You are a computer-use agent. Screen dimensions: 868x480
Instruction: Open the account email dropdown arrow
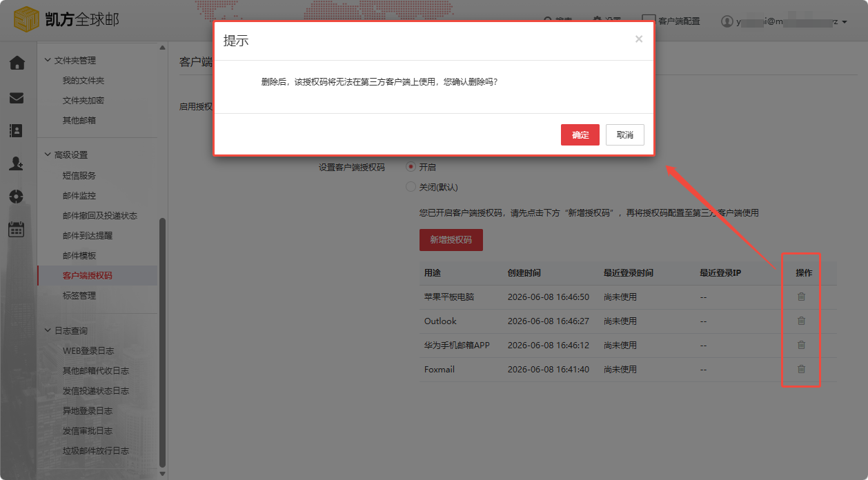[x=845, y=22]
